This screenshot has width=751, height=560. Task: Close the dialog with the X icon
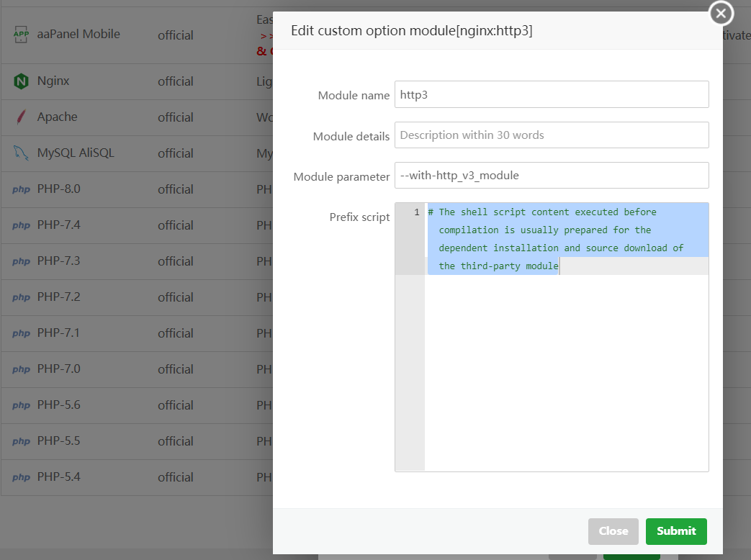coord(721,14)
